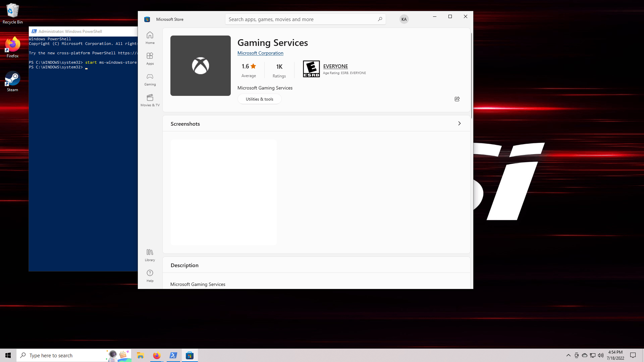This screenshot has height=362, width=644.
Task: Open the Microsoft Corporation publisher link
Action: [260, 53]
